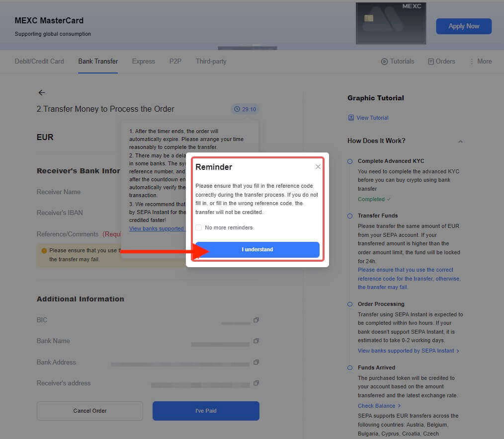Screen dimensions: 504x439
Task: Click the Receiver Name label
Action: click(59, 192)
